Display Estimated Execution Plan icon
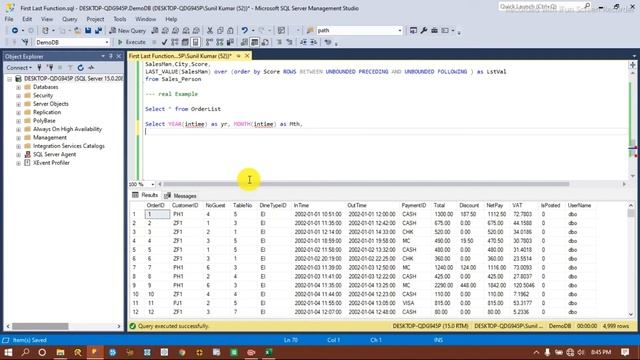This screenshot has width=640, height=360. (x=175, y=42)
